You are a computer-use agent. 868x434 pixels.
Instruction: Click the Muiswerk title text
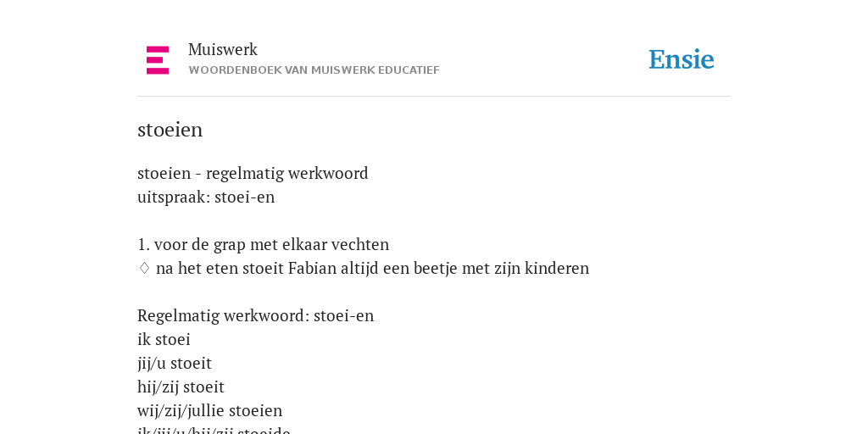223,49
